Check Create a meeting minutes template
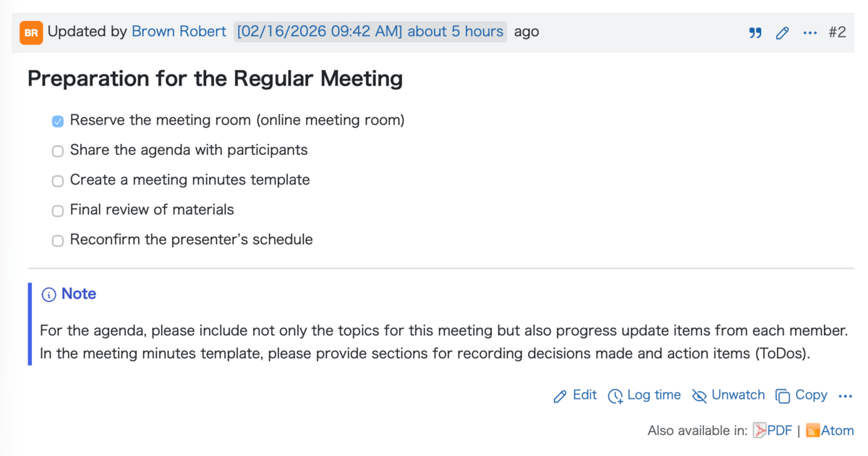The height and width of the screenshot is (456, 868). click(x=58, y=181)
